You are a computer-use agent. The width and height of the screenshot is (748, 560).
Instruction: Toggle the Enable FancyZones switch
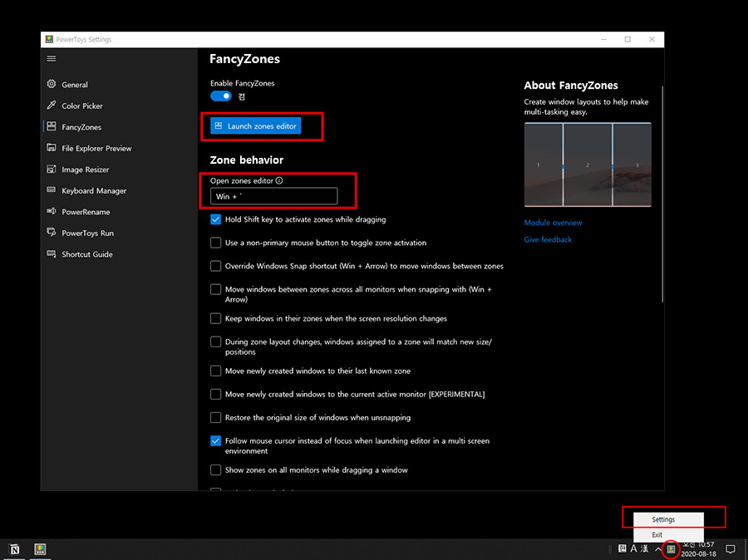point(221,96)
